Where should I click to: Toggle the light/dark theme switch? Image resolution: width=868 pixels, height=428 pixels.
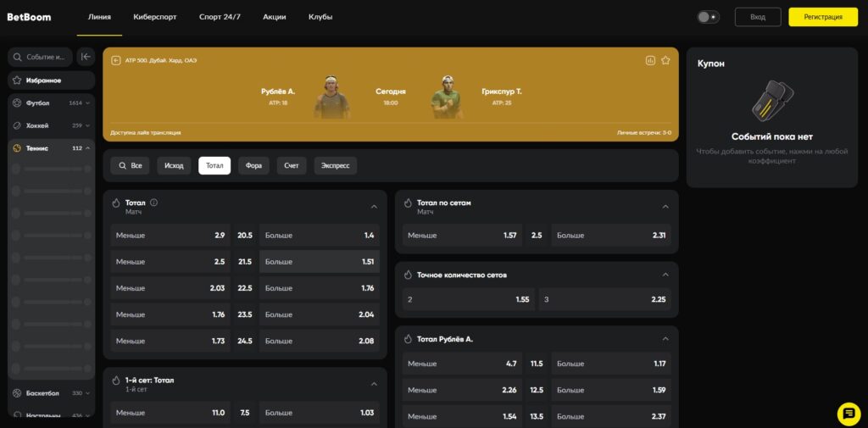click(708, 17)
